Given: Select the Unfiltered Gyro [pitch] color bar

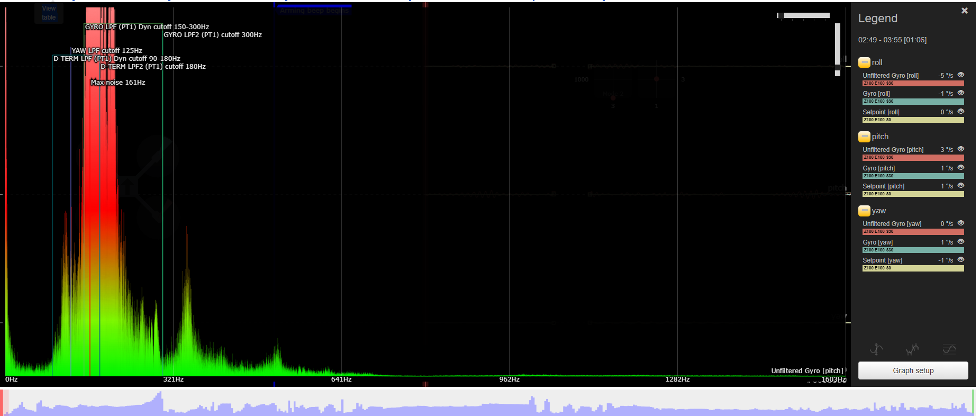Looking at the screenshot, I should click(x=913, y=158).
